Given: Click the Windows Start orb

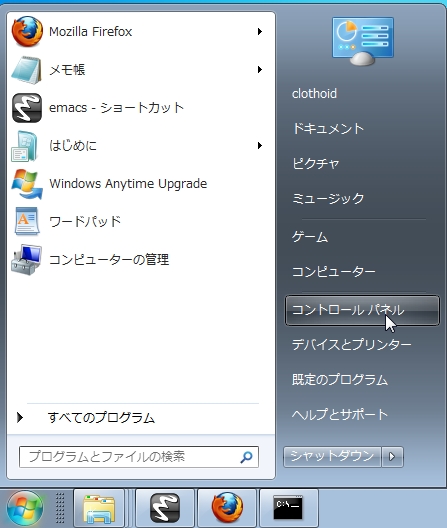Looking at the screenshot, I should (x=25, y=508).
